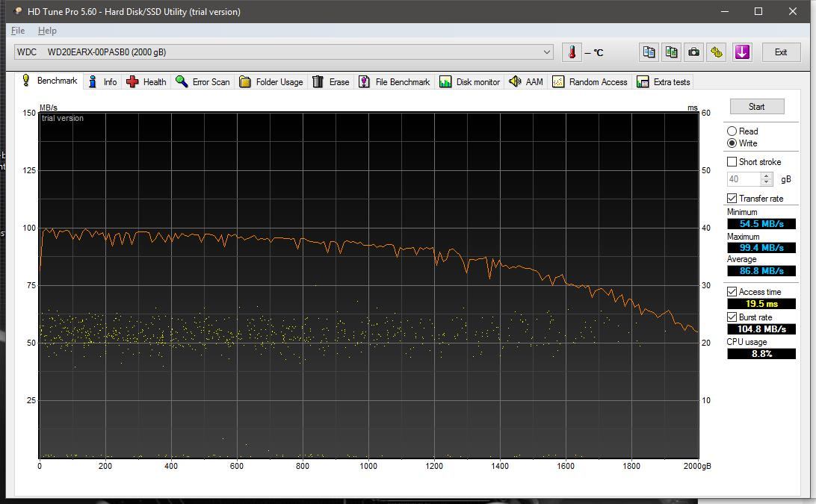Open the Health tab

coord(146,81)
